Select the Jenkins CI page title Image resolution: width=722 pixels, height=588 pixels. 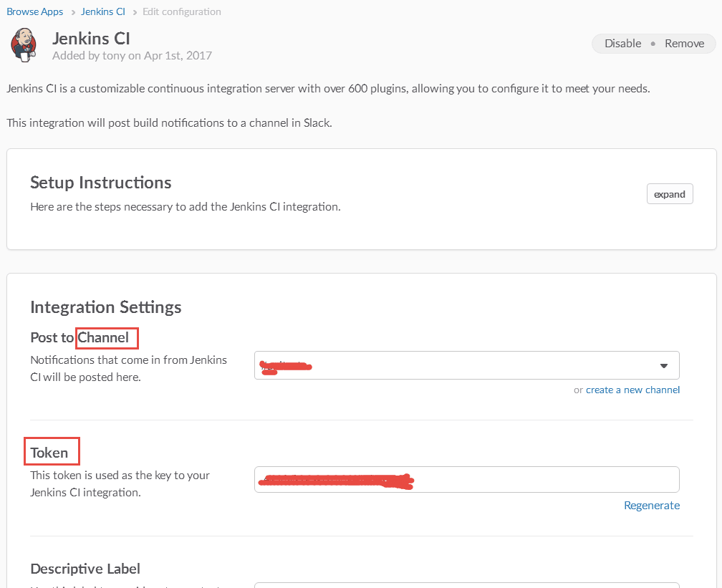[91, 38]
